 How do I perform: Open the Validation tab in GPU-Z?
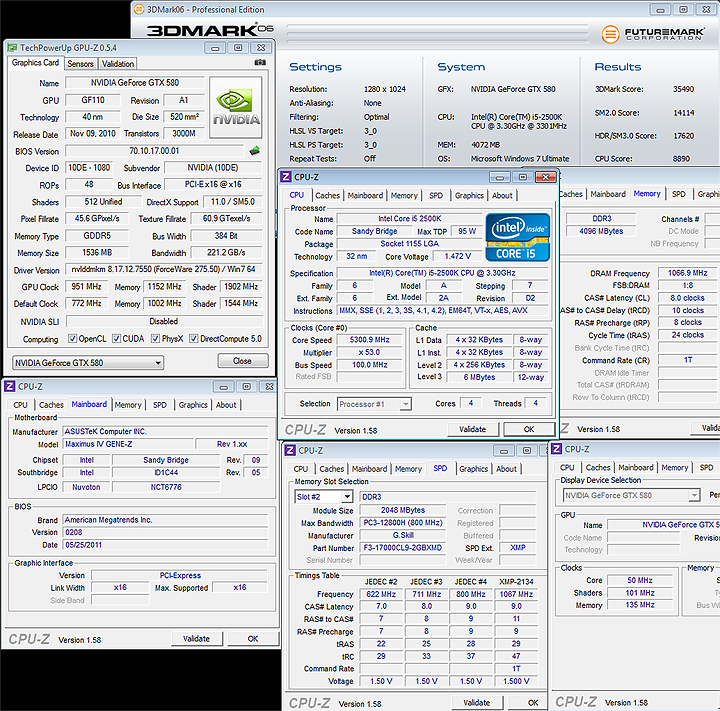tap(118, 64)
